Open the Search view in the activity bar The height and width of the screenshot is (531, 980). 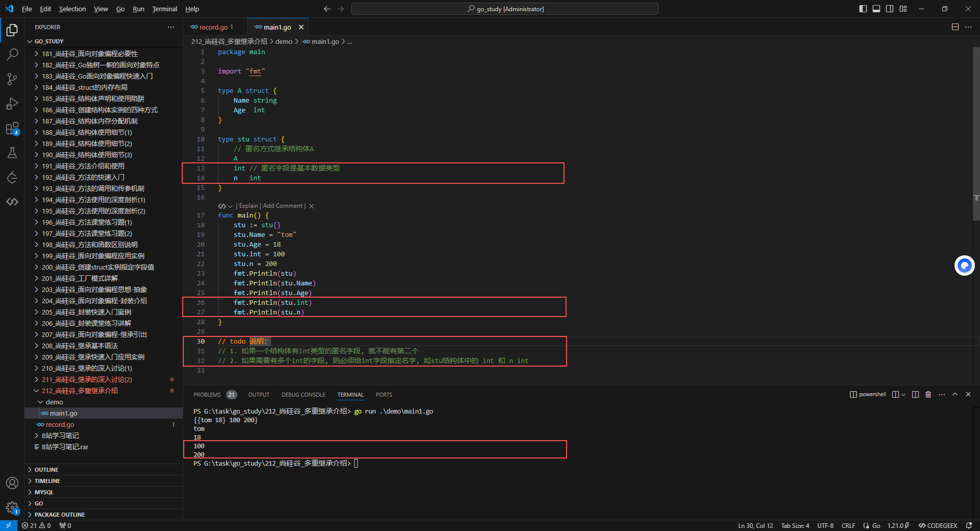(x=12, y=54)
